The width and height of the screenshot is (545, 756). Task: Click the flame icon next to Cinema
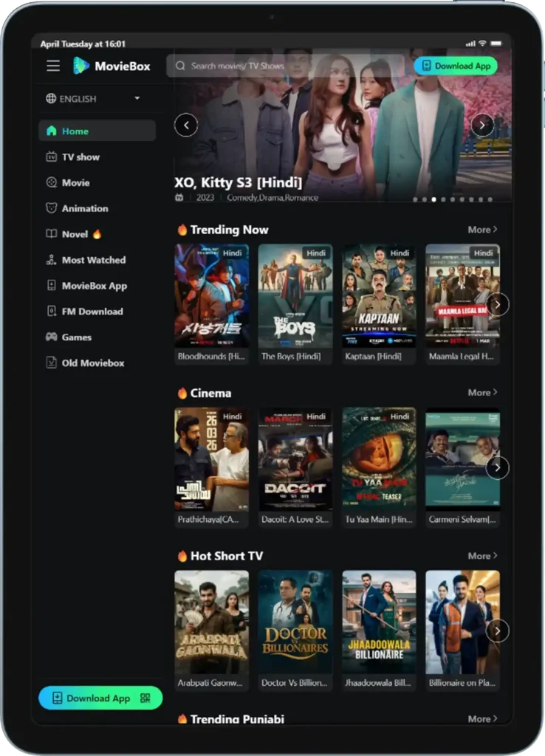(x=182, y=393)
